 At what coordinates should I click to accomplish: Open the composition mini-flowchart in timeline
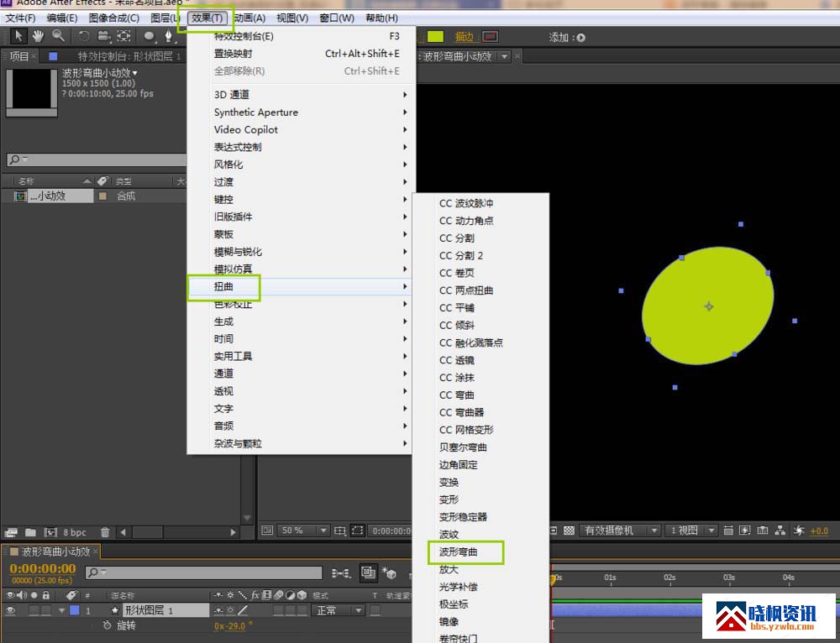340,573
